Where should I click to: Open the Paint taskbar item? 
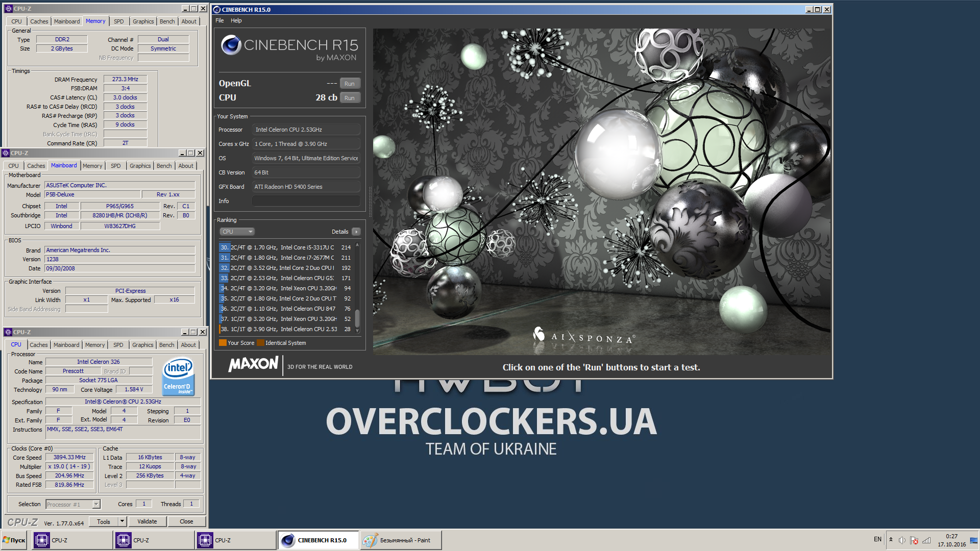[401, 540]
